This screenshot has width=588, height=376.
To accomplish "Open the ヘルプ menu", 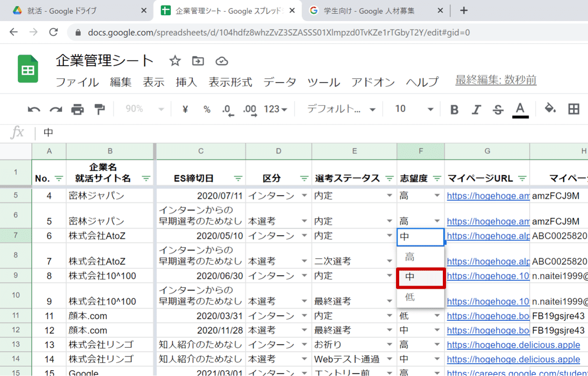I will [x=423, y=82].
